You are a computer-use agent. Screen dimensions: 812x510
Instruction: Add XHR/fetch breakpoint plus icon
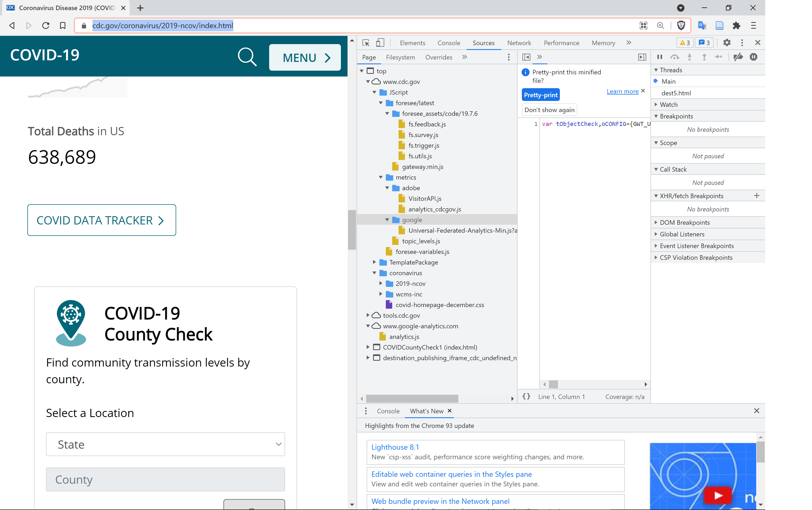click(x=756, y=195)
